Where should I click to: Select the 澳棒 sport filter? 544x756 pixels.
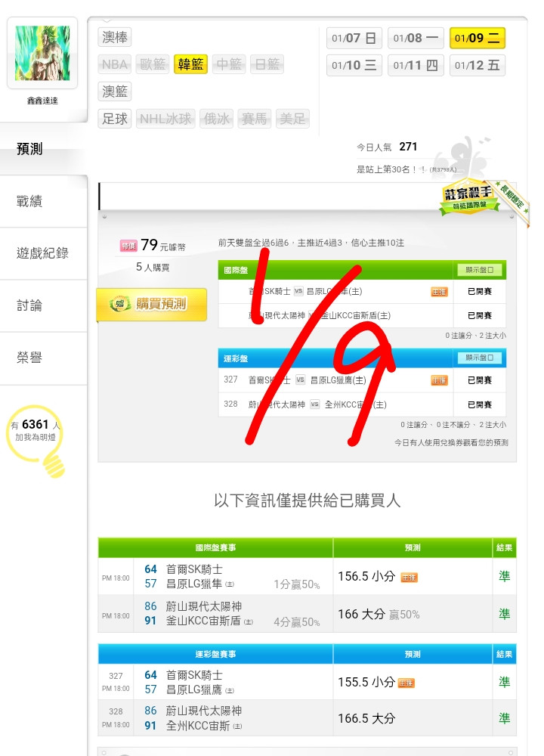pos(115,37)
